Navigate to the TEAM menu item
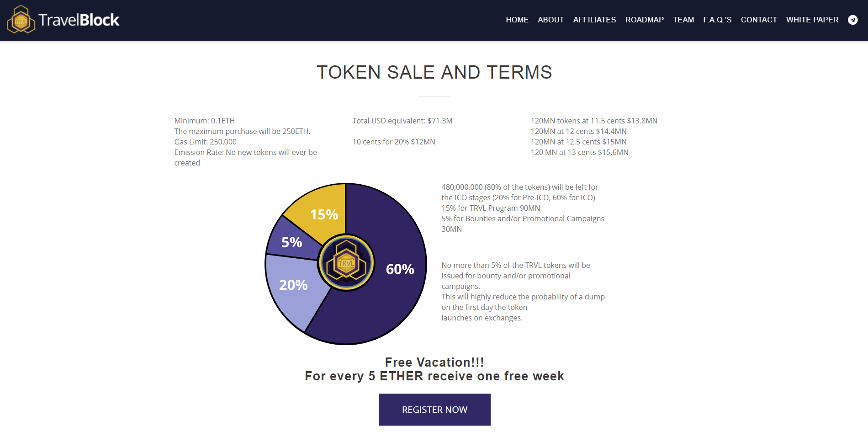The image size is (868, 432). 683,20
